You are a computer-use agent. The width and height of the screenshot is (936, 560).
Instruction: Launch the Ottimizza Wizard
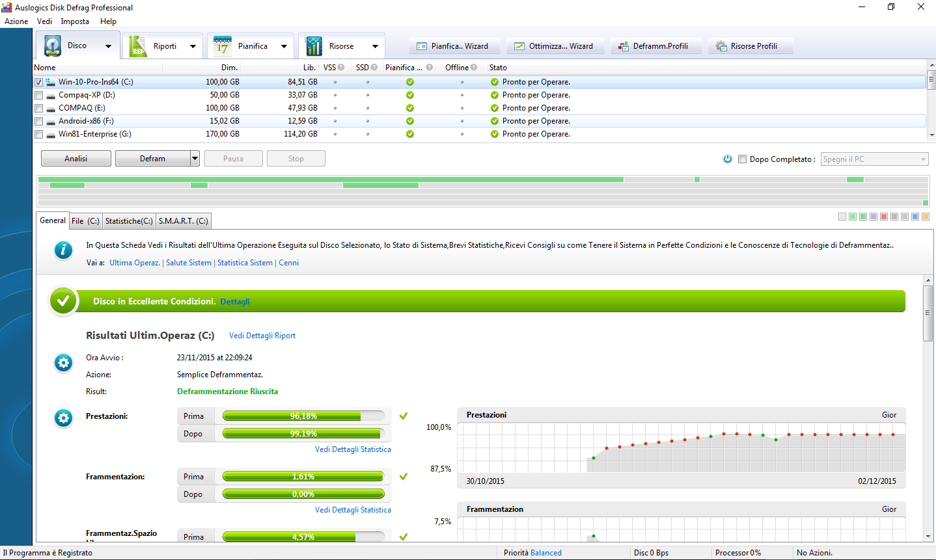click(553, 46)
